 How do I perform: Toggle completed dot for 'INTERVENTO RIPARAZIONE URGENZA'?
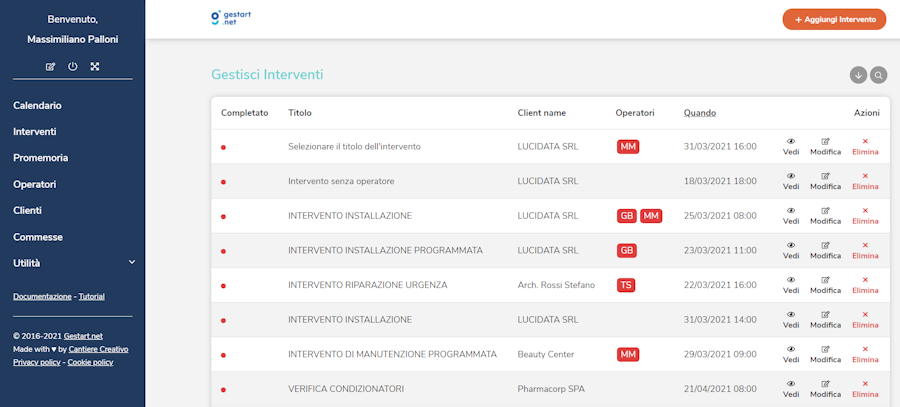tap(223, 286)
